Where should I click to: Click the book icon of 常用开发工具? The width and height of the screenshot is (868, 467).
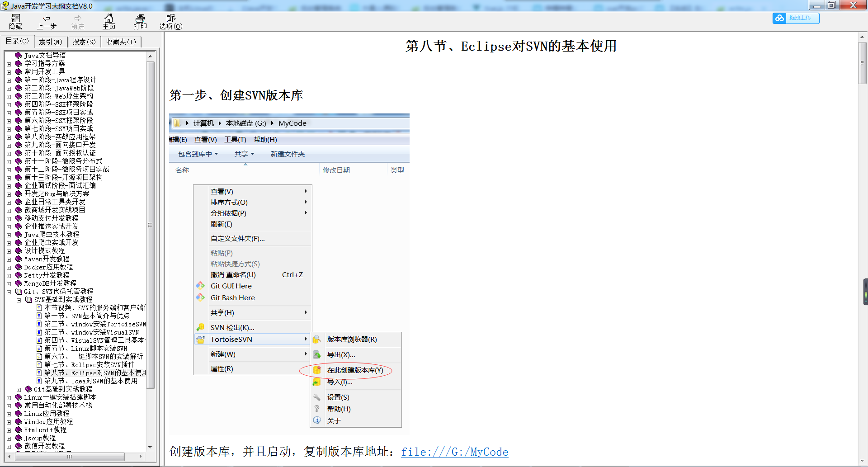[19, 71]
